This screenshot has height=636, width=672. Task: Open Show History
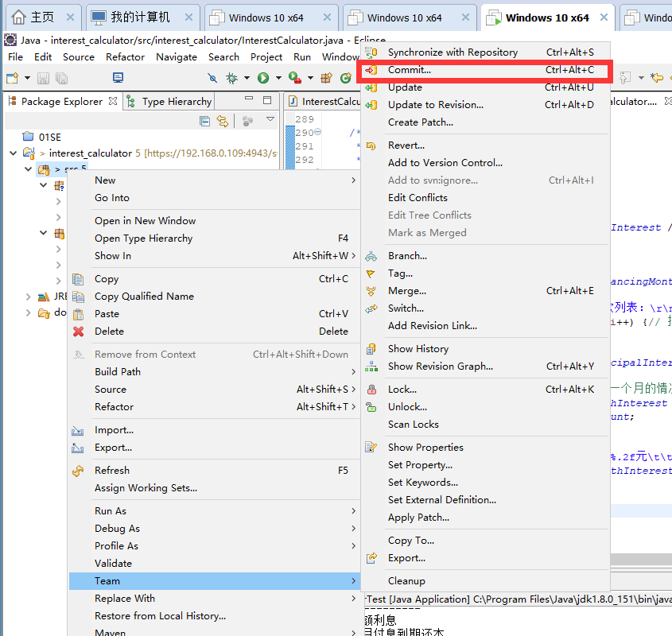tap(484, 349)
